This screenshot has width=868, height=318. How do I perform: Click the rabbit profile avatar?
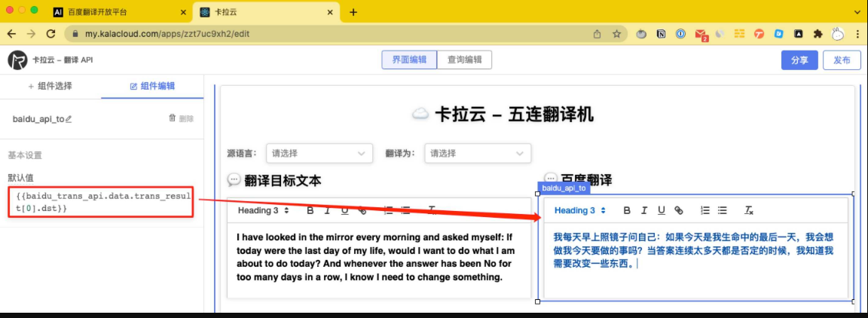click(x=838, y=34)
